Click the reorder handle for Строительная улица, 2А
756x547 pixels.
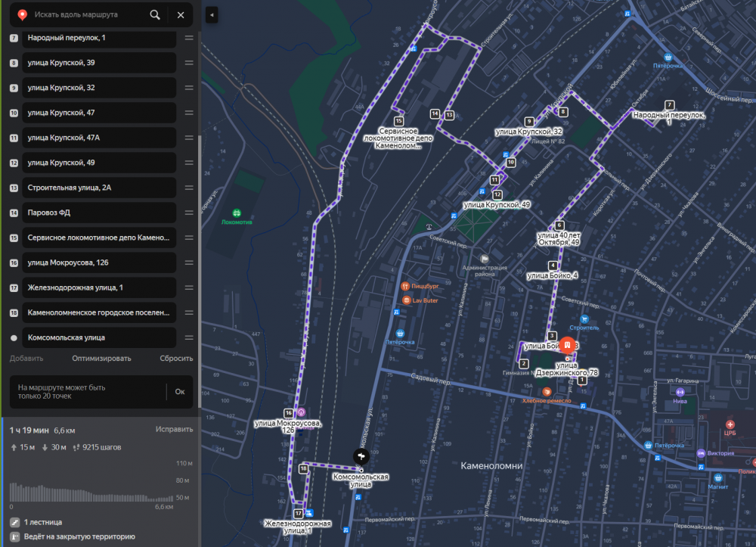(189, 188)
